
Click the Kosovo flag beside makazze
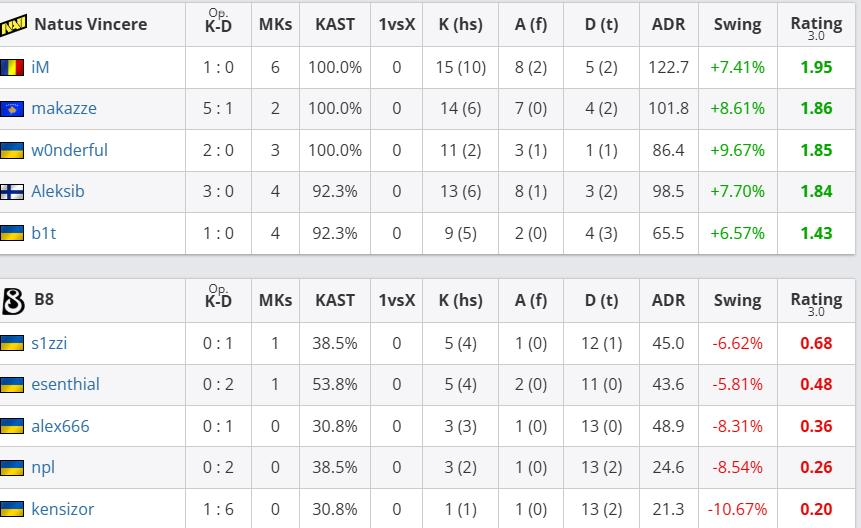point(12,109)
